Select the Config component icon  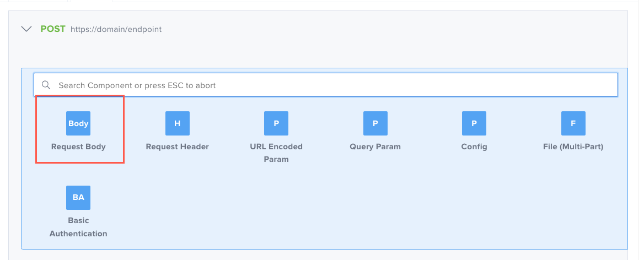[x=474, y=123]
